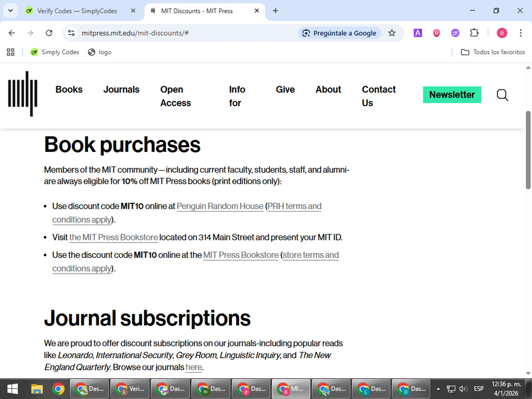Open the logo bookmark
The width and height of the screenshot is (532, 399).
100,52
